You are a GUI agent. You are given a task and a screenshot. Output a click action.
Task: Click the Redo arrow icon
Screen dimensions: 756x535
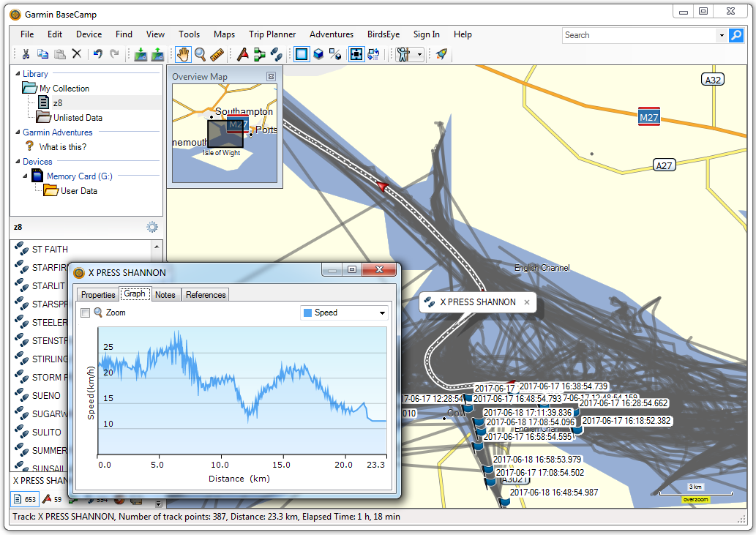coord(114,54)
